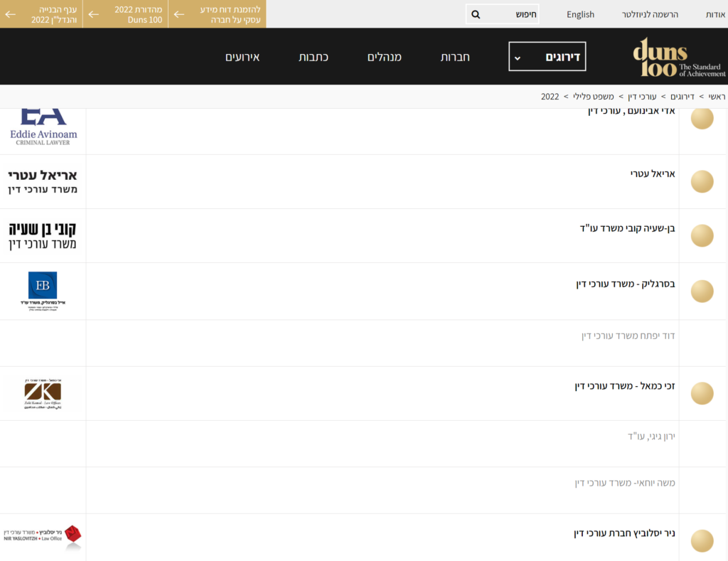
Task: Switch the site language to English
Action: point(580,14)
